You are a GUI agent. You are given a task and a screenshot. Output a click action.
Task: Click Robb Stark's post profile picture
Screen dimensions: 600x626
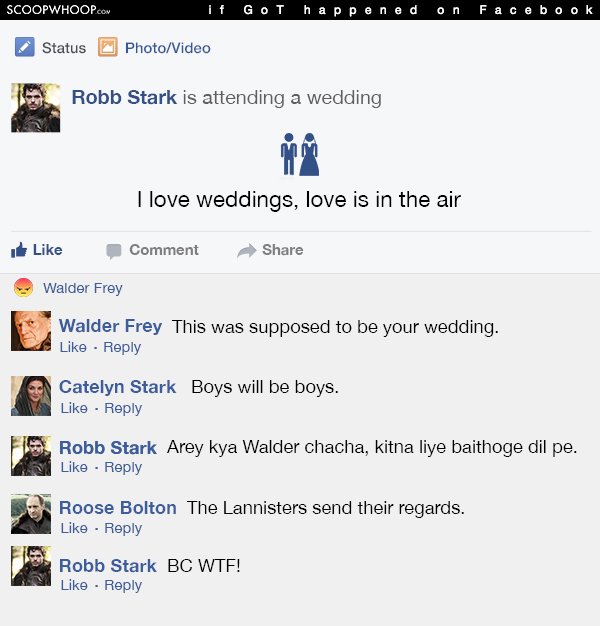click(36, 107)
